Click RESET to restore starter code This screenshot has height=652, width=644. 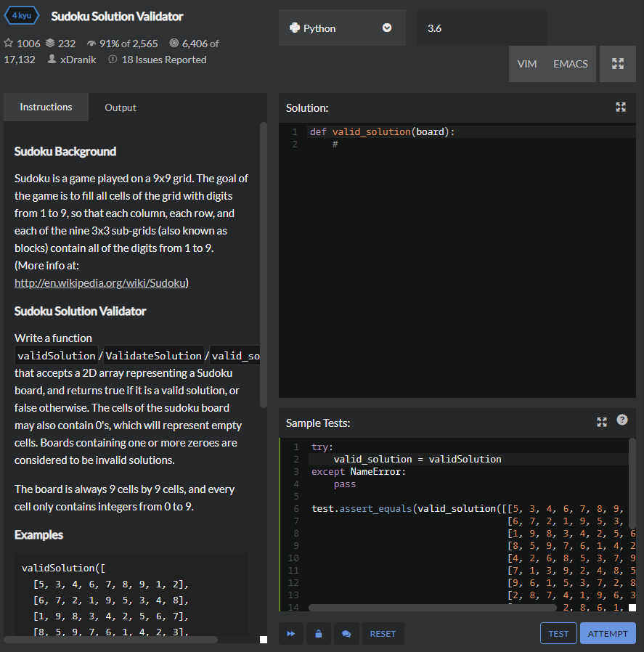[383, 633]
